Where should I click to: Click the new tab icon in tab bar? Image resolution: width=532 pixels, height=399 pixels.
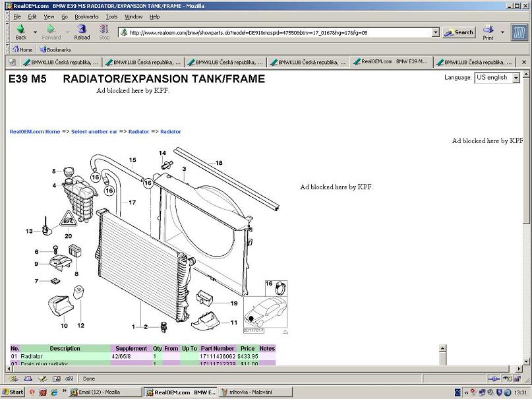click(13, 62)
